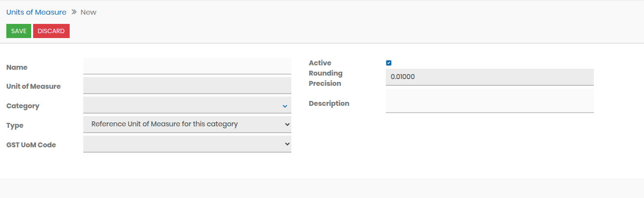This screenshot has height=198, width=644.
Task: Discard the new unit of measure
Action: [51, 31]
